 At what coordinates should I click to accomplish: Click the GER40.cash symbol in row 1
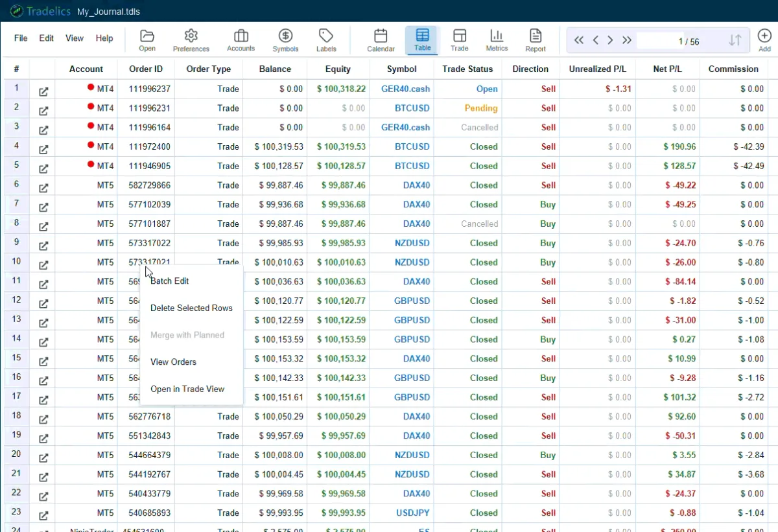click(x=405, y=89)
